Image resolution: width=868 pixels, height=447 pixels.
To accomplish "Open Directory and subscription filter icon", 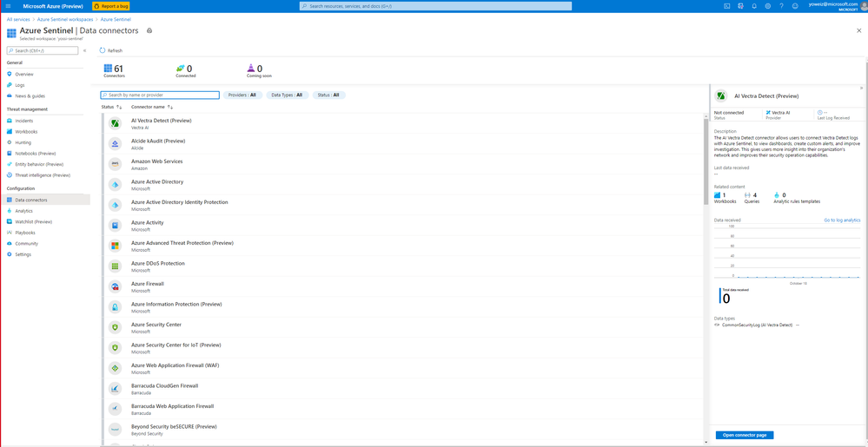I will (740, 6).
